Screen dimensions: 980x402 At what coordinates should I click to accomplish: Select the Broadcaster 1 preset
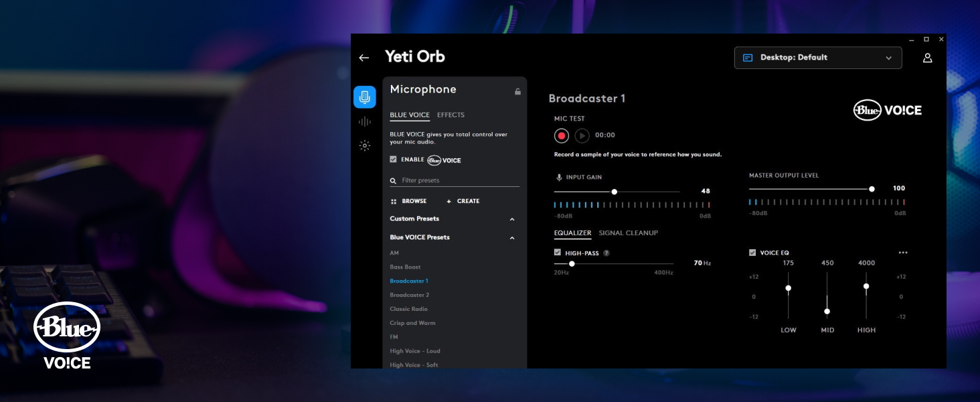pyautogui.click(x=409, y=281)
